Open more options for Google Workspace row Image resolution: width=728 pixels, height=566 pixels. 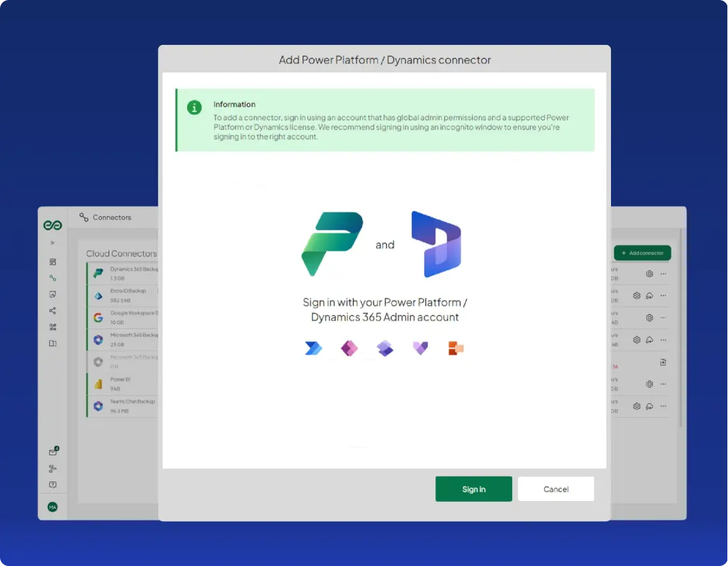(x=664, y=318)
